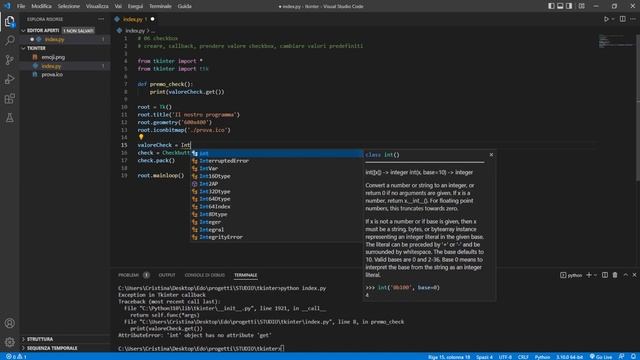
Task: Open the Guida menu
Action: pyautogui.click(x=184, y=6)
